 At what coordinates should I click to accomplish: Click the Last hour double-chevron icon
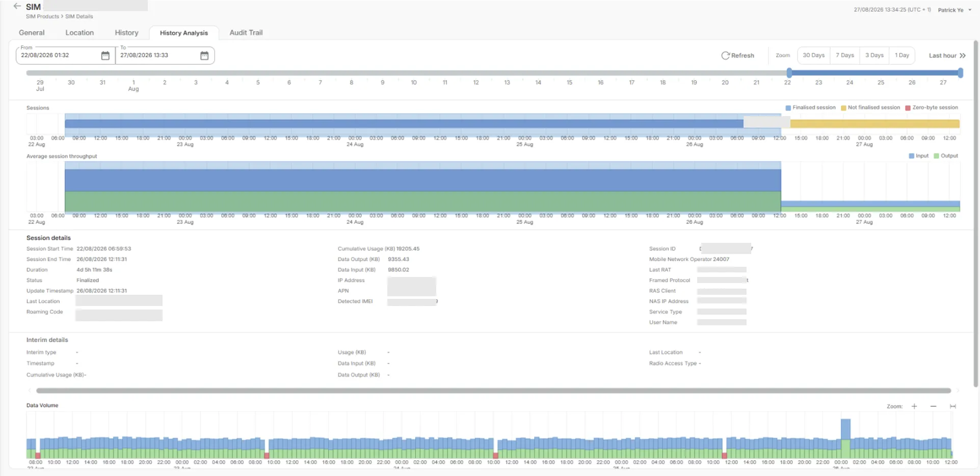[x=962, y=55]
